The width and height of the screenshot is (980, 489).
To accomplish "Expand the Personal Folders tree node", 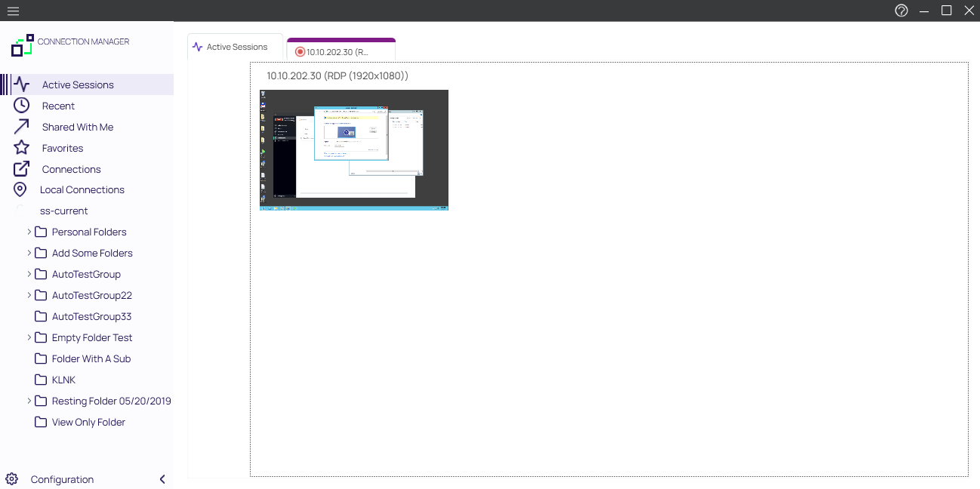I will point(29,232).
